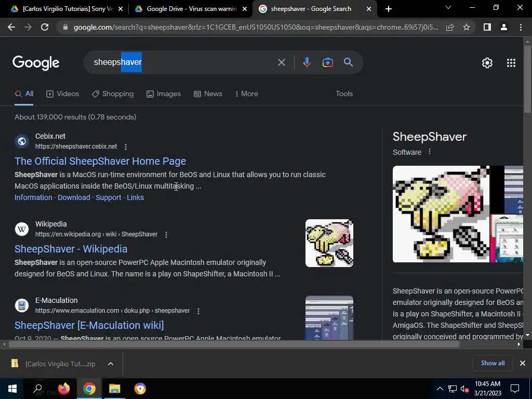The image size is (532, 399).
Task: Close the Carlos Virgilio Tutoriais Sony tab
Action: (x=121, y=9)
